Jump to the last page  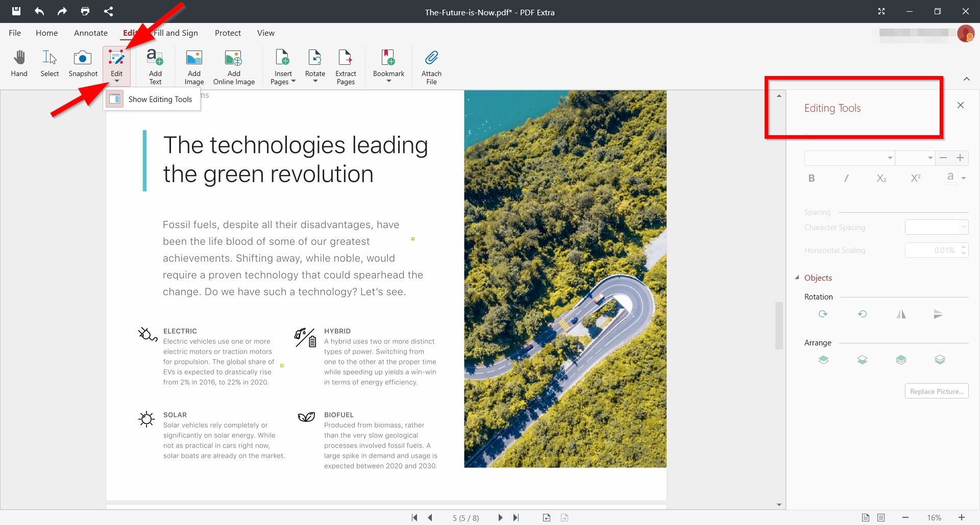tap(517, 517)
